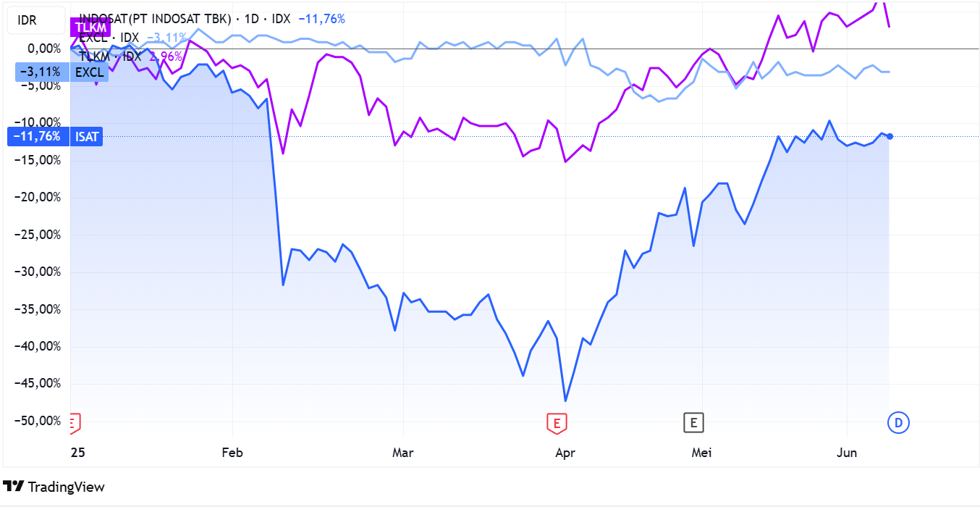Image resolution: width=980 pixels, height=507 pixels.
Task: Click the 0,00% price scale label
Action: 45,49
